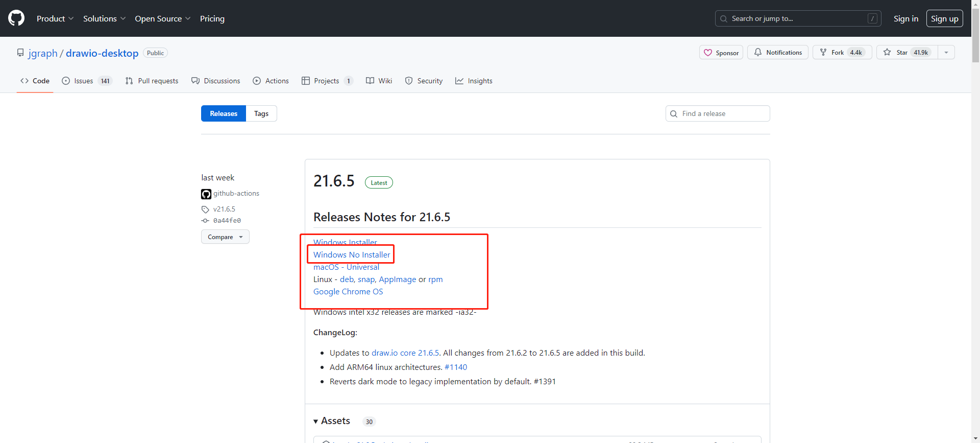This screenshot has height=443, width=980.
Task: Open the draw.io core 21.6.5 link
Action: [405, 353]
